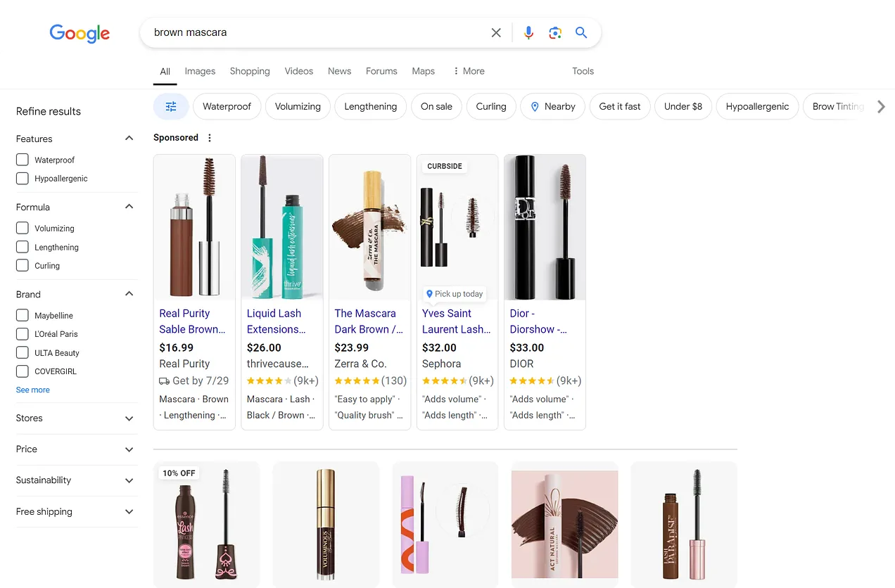
Task: Clear the search box with the X icon
Action: 496,32
